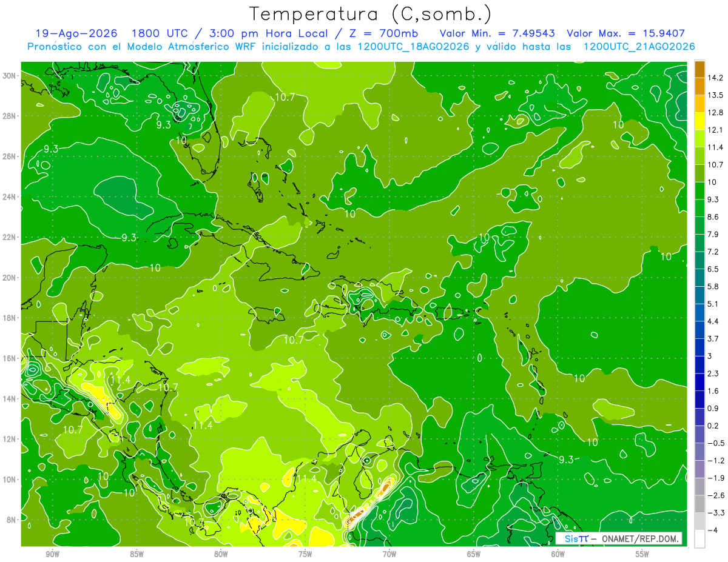Click the '7.9' label on the color scale
This screenshot has height=562, width=728.
click(x=714, y=234)
